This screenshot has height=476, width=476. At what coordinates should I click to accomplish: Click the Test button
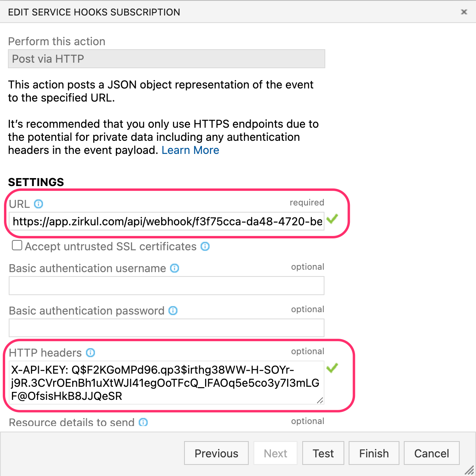click(x=323, y=453)
